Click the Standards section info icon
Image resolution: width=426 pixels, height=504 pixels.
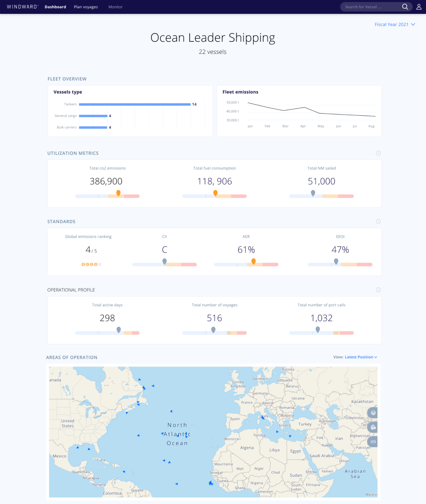pyautogui.click(x=378, y=221)
